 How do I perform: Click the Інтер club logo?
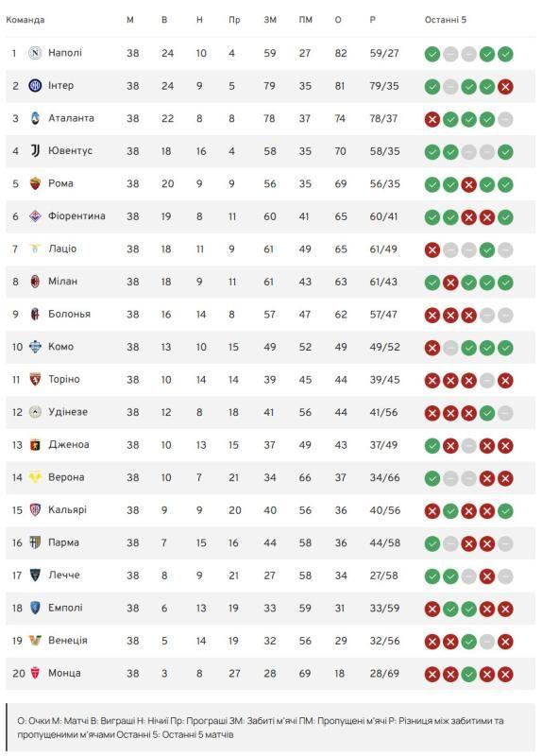35,86
